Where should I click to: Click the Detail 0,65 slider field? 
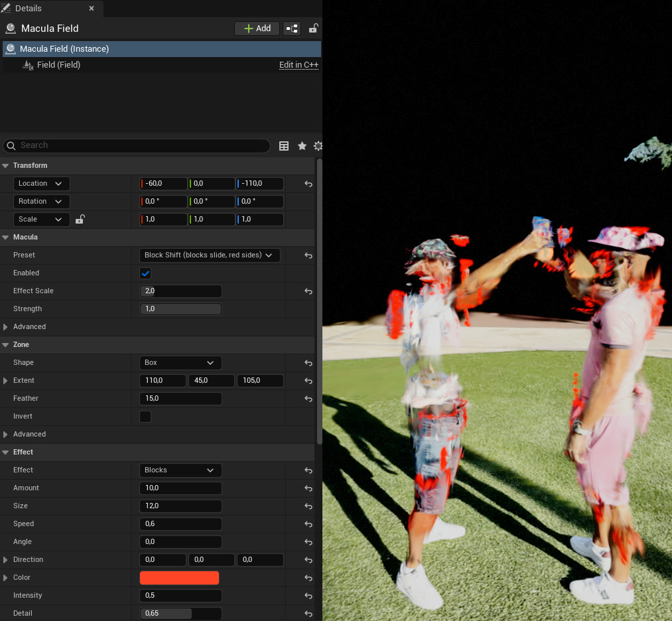click(180, 614)
